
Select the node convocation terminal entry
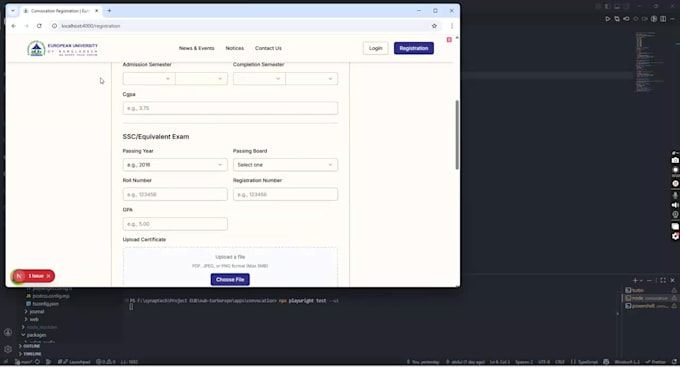[x=651, y=298]
